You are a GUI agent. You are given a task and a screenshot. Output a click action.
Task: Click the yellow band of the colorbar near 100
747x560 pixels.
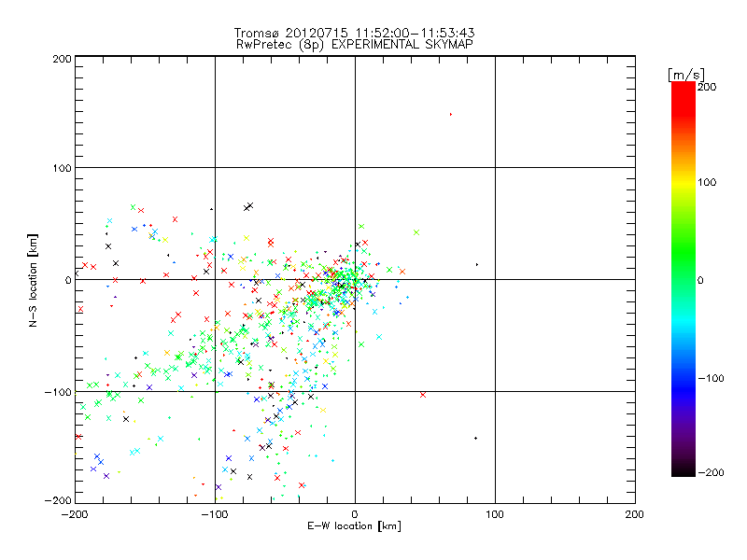point(684,182)
